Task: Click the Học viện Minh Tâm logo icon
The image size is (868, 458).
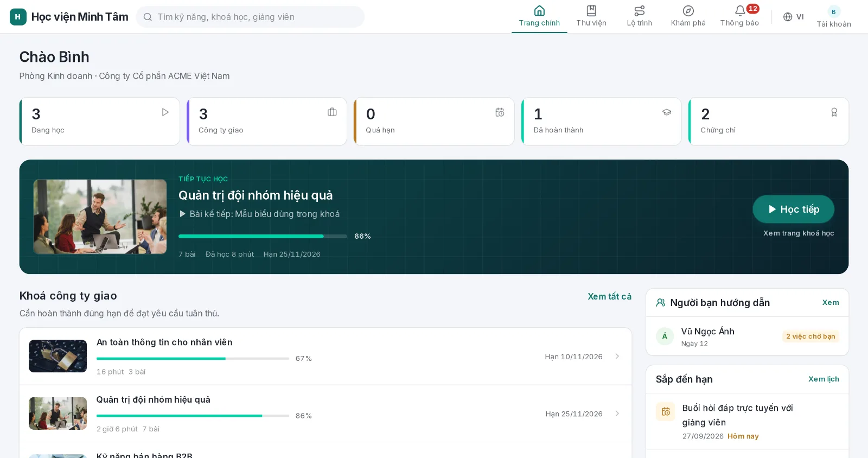Action: 18,17
